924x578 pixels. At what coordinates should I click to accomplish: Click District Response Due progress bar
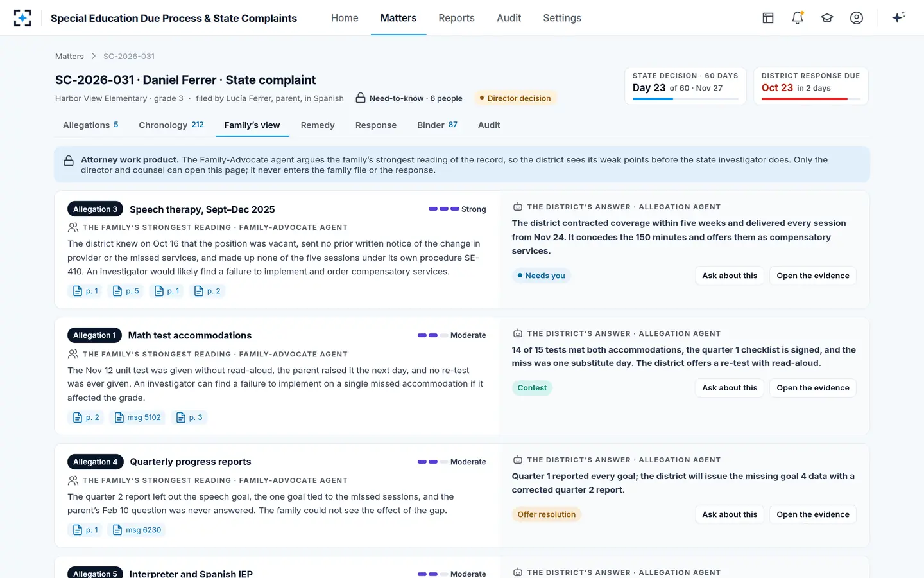[x=811, y=99]
